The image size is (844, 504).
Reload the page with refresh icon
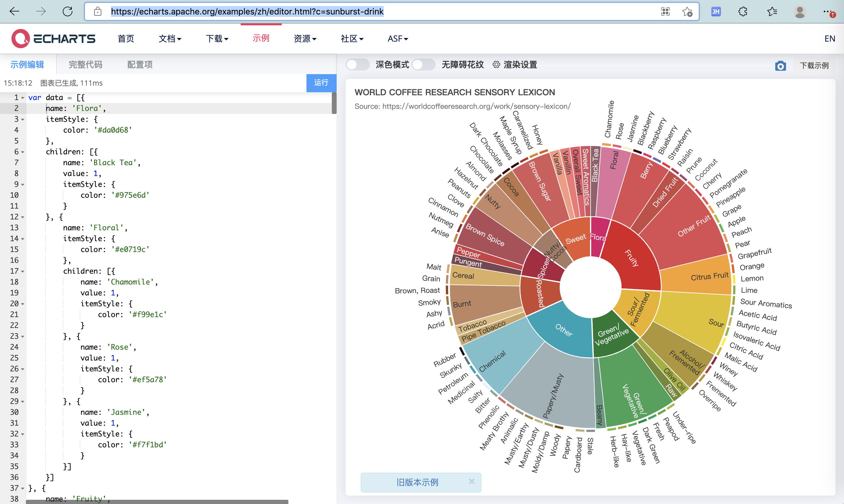[x=68, y=11]
